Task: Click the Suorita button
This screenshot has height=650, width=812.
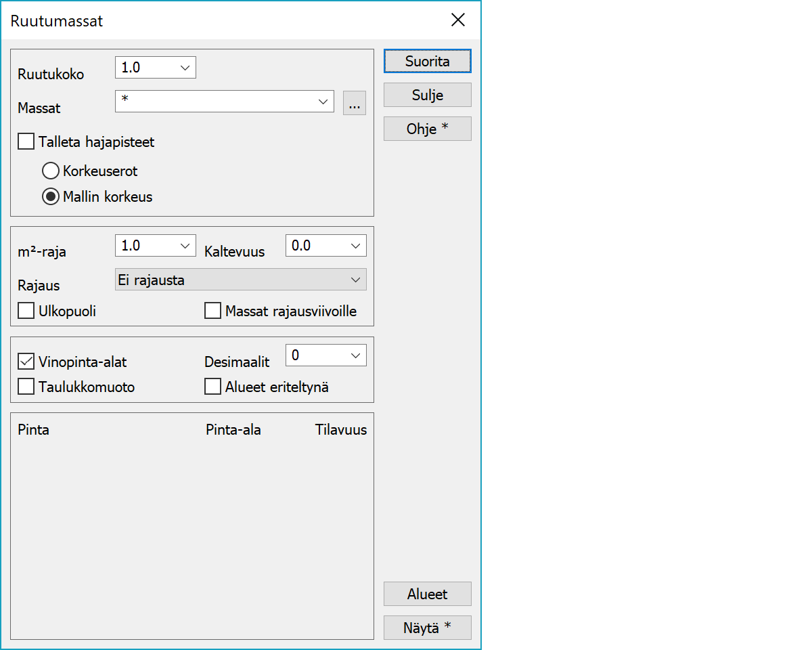Action: point(427,61)
